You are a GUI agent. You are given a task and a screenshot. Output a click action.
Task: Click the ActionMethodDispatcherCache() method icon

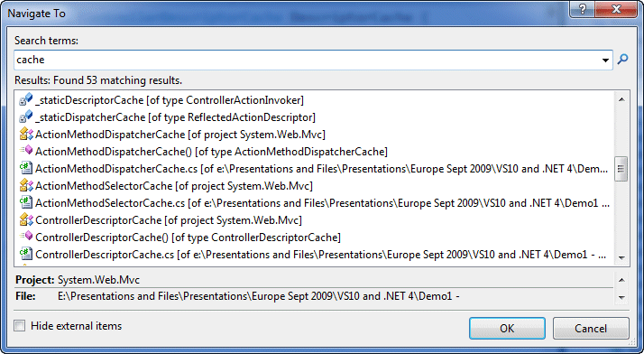pyautogui.click(x=26, y=152)
